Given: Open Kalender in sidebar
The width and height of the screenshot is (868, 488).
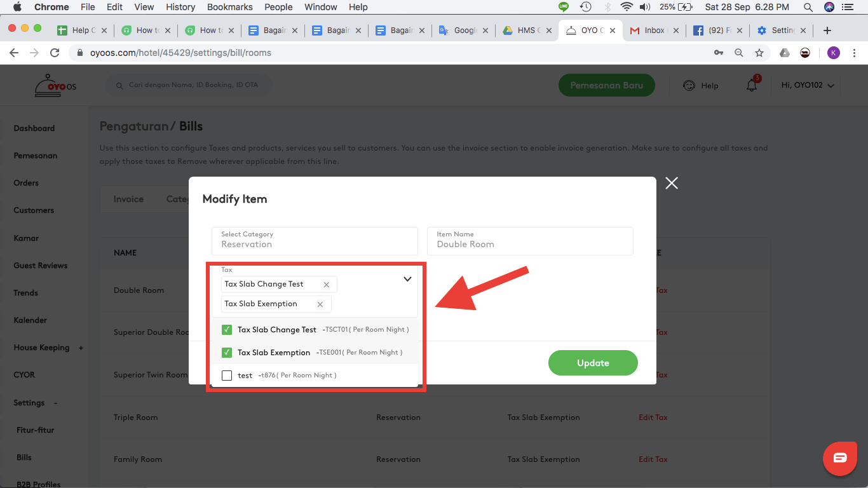Looking at the screenshot, I should pyautogui.click(x=31, y=320).
